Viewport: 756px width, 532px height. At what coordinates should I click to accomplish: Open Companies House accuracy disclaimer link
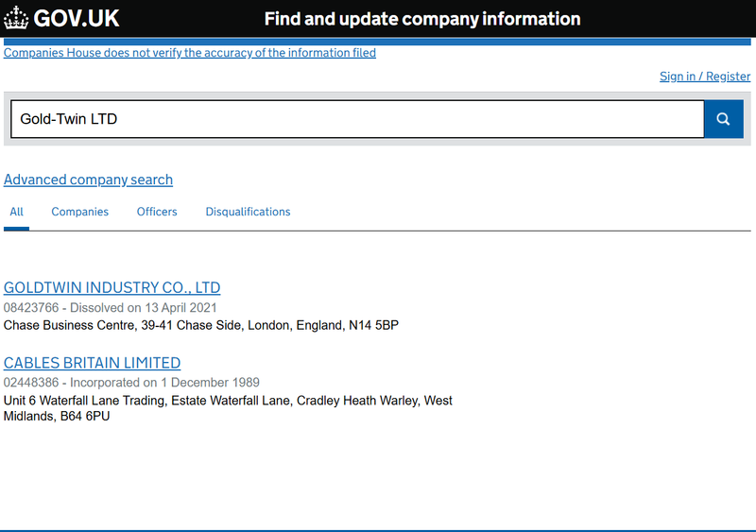[190, 53]
